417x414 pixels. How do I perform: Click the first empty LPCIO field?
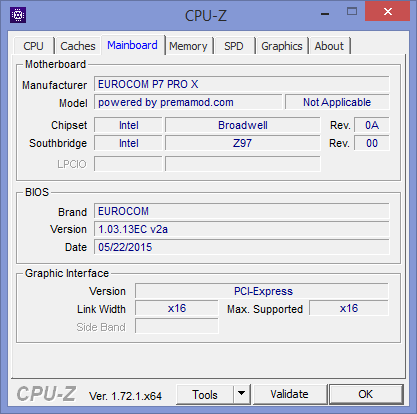pos(128,164)
